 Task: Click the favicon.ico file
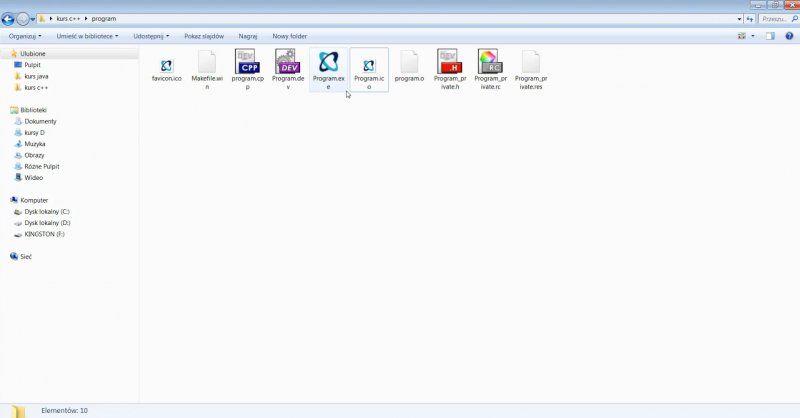pyautogui.click(x=166, y=66)
